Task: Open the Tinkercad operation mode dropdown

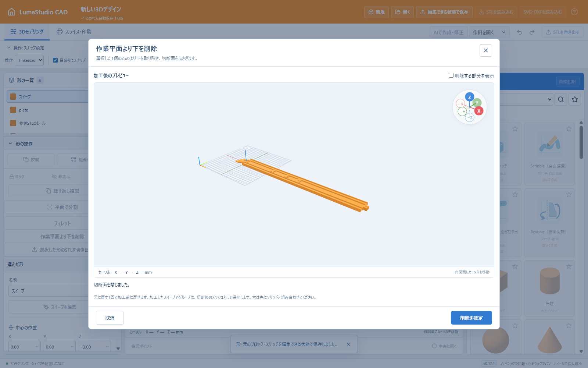Action: pos(29,60)
